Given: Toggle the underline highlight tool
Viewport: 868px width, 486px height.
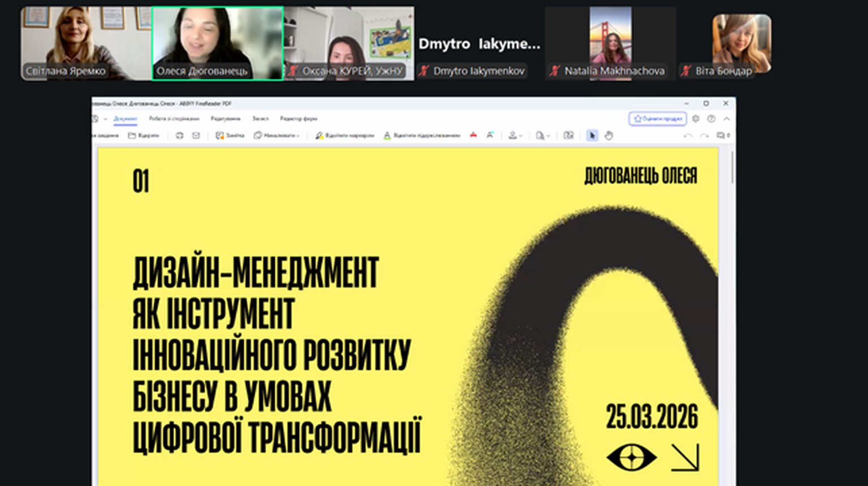Looking at the screenshot, I should pyautogui.click(x=422, y=136).
